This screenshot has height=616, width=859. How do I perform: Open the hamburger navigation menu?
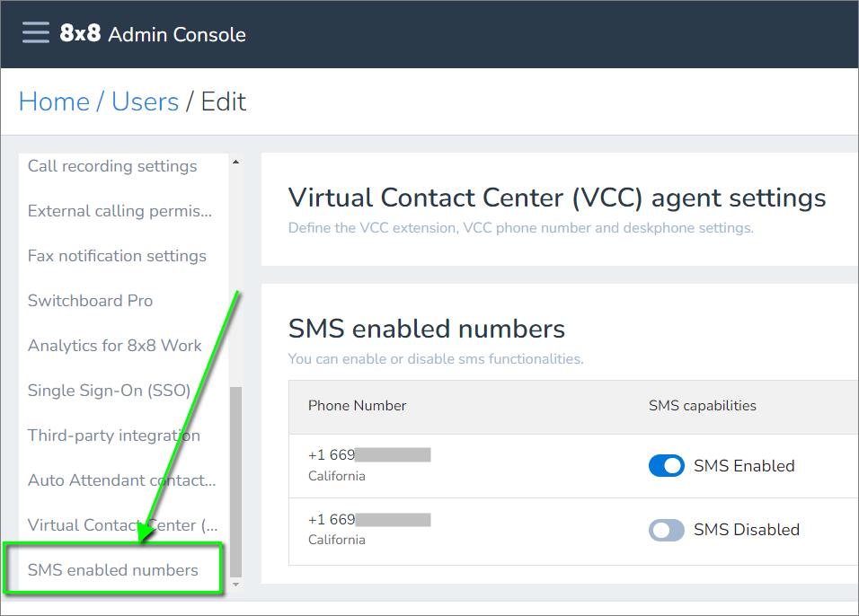(x=36, y=33)
